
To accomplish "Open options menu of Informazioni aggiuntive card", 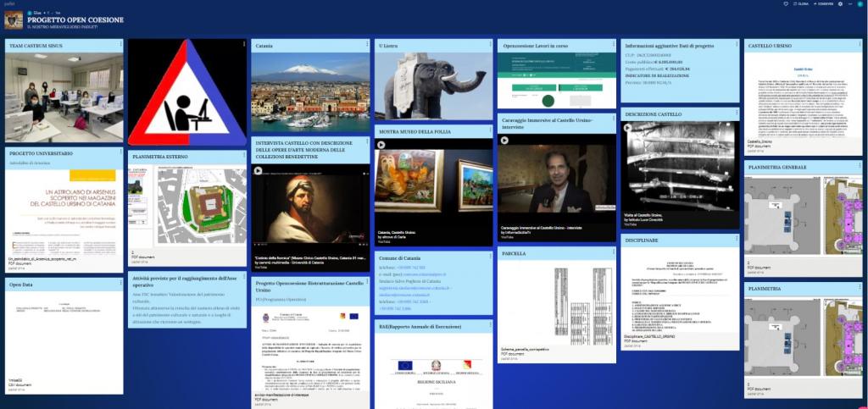I will click(737, 44).
